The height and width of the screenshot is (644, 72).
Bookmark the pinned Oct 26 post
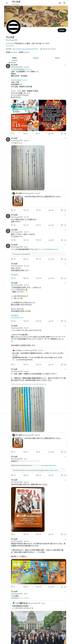click(x=62, y=134)
